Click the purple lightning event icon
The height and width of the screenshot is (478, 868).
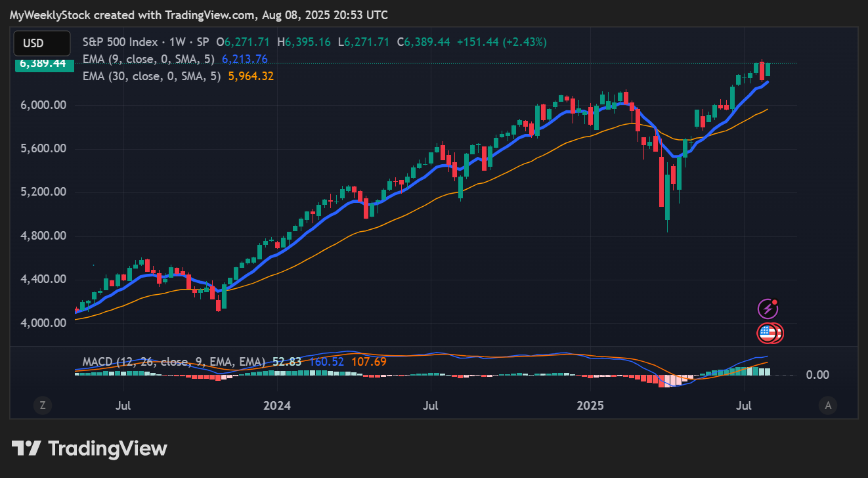[768, 309]
